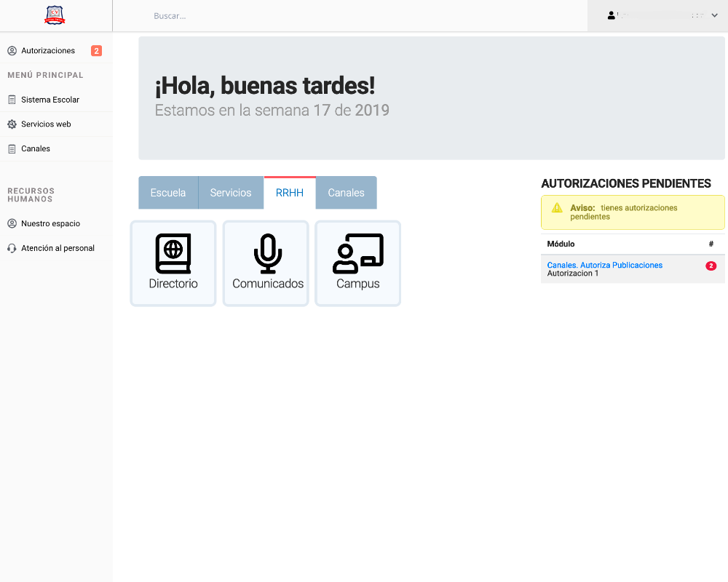
Task: Click the Aviso pending authorizations alert
Action: coord(633,212)
